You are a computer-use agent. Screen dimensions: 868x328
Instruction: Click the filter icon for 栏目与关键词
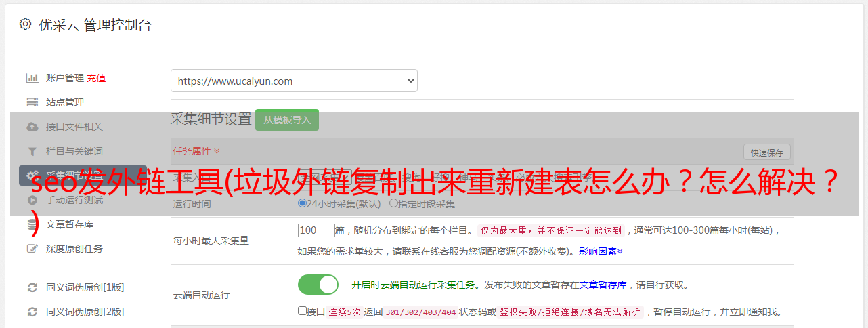[x=32, y=151]
